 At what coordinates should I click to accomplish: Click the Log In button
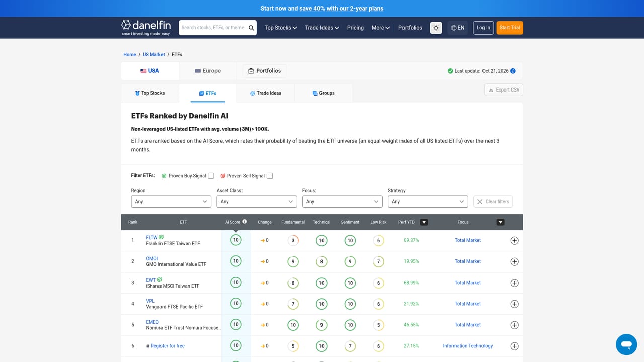point(484,28)
